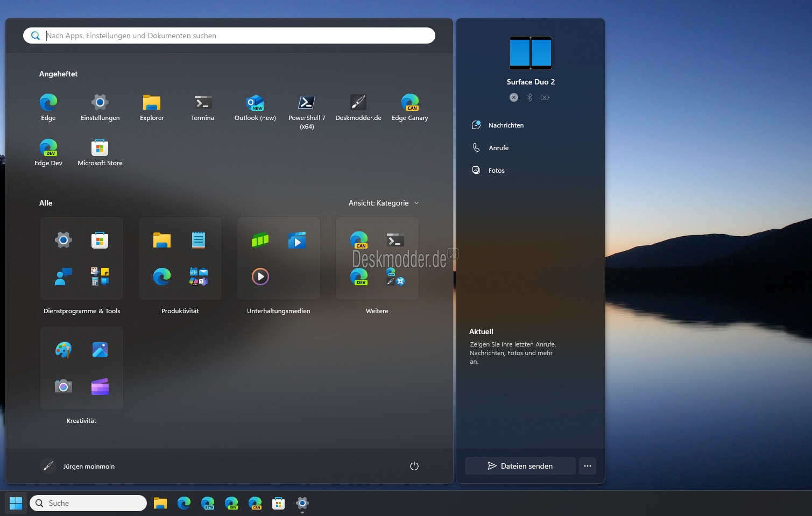Click Start menu search field
The height and width of the screenshot is (516, 812).
click(x=229, y=36)
